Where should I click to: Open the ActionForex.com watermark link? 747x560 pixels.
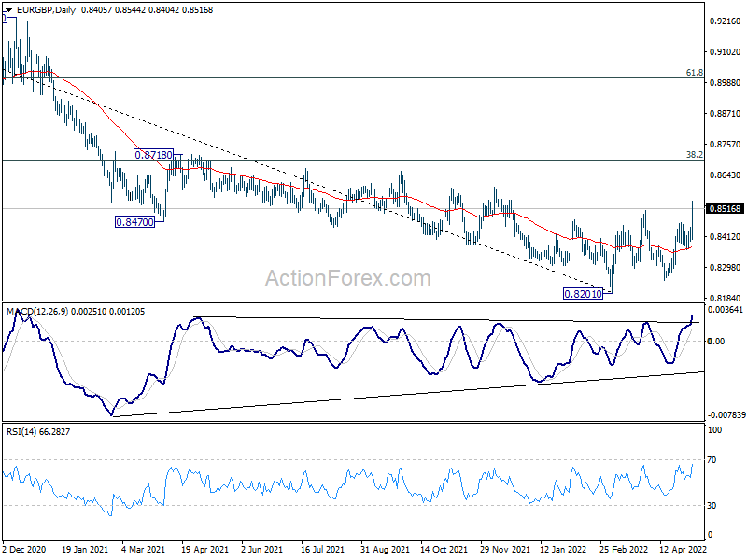click(x=348, y=277)
